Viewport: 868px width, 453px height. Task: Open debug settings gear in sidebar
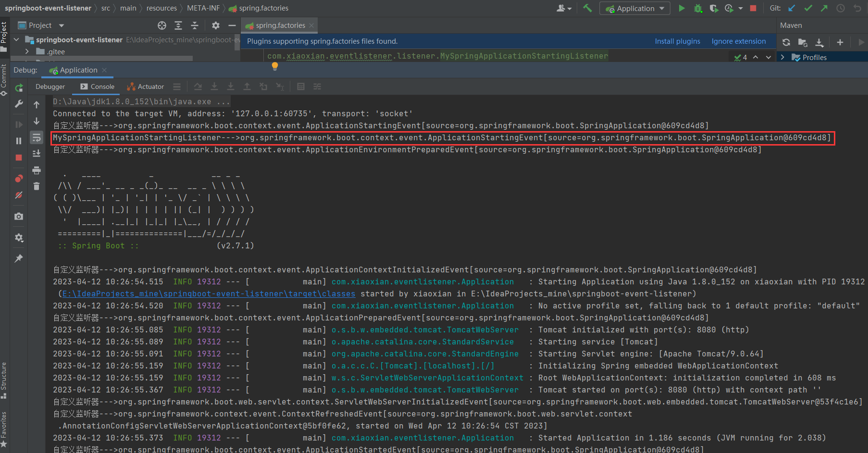click(19, 238)
